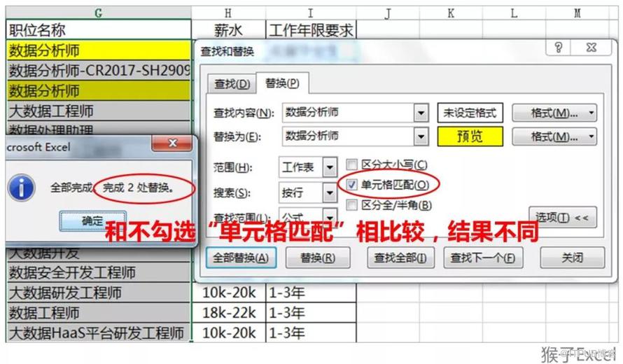This screenshot has height=364, width=623.
Task: Click the 数据工程师 cell in column G
Action: click(99, 313)
